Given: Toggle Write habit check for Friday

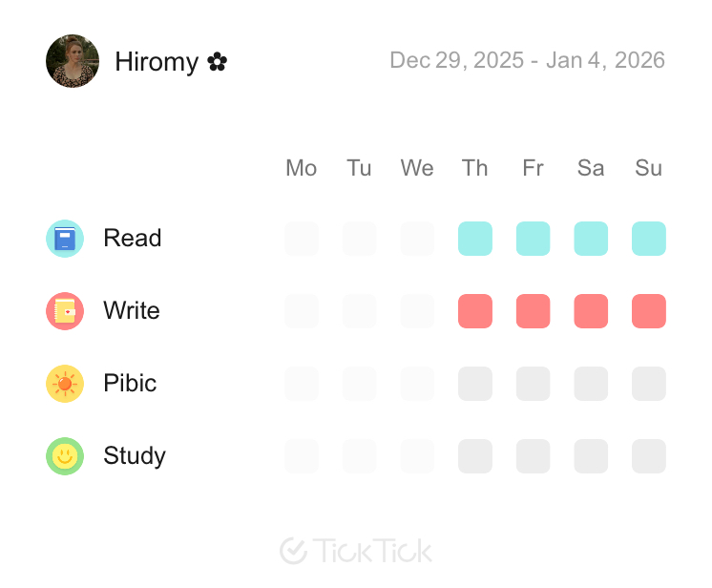Looking at the screenshot, I should coord(533,311).
